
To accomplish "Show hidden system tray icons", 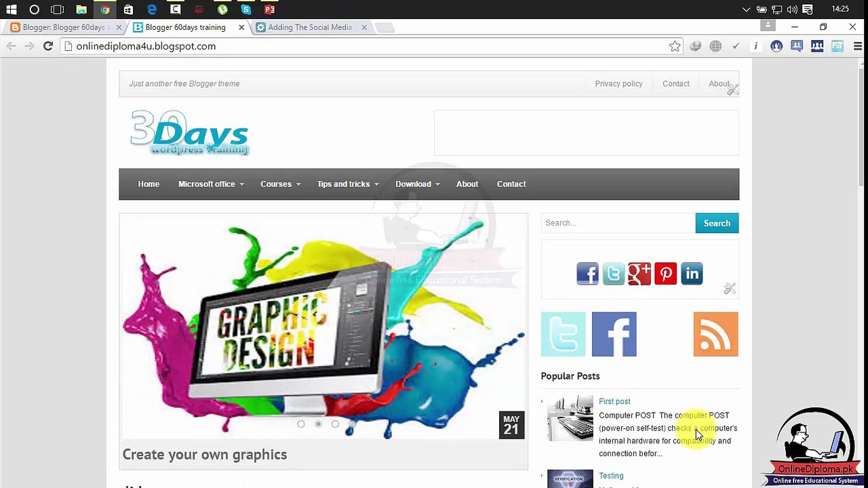I will pos(747,9).
